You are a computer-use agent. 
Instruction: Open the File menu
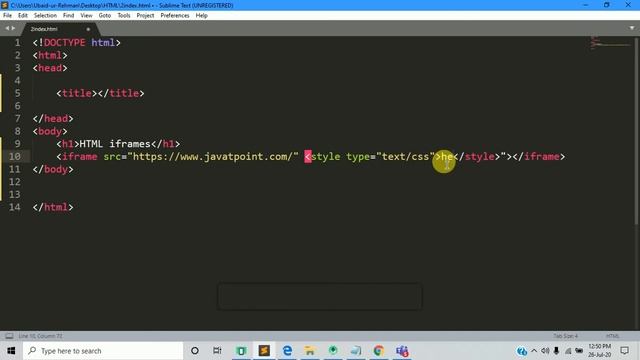pos(7,16)
